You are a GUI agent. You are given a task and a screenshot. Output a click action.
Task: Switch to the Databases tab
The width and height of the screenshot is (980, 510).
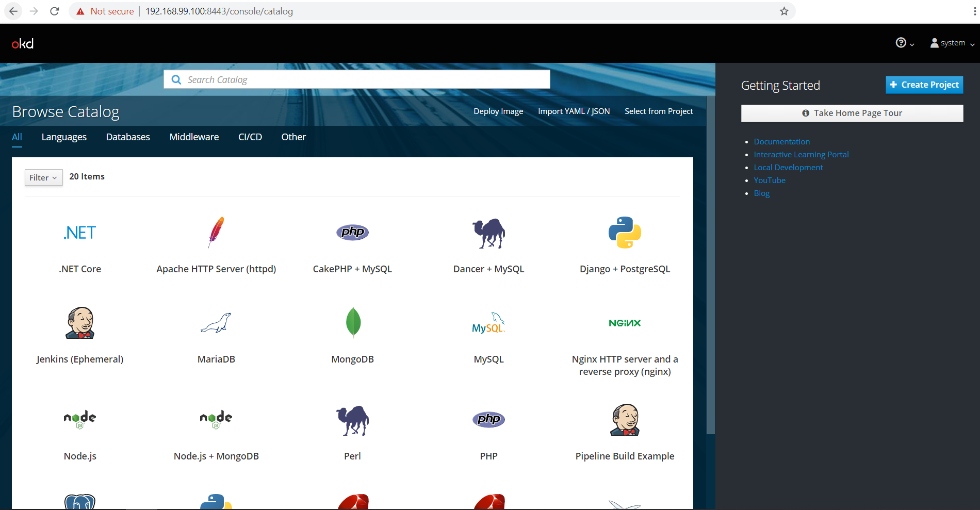[x=128, y=137]
